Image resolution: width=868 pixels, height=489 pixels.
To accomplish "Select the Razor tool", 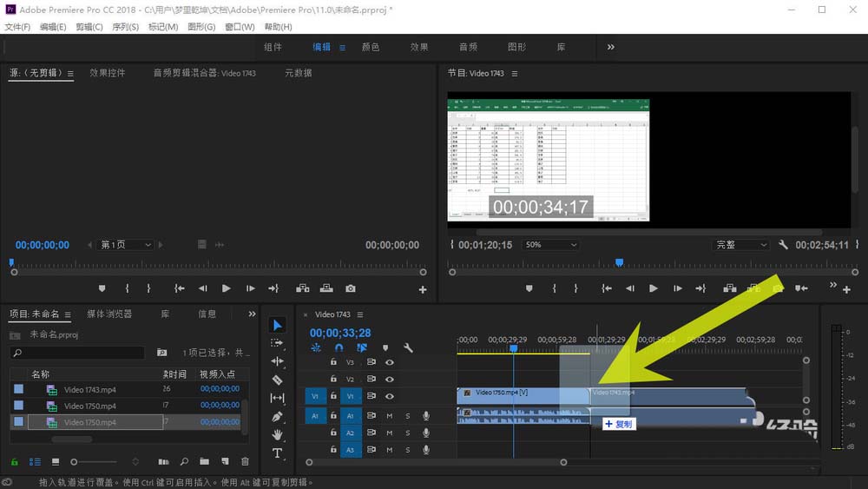I will (278, 380).
